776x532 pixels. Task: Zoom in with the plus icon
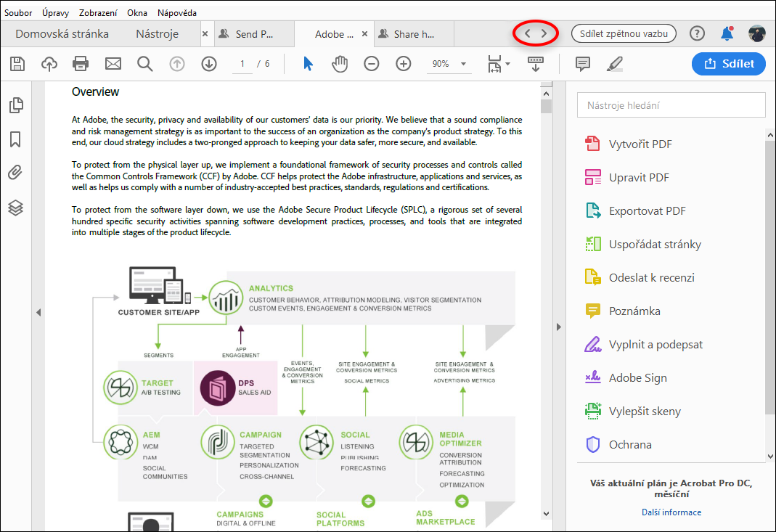pos(404,64)
